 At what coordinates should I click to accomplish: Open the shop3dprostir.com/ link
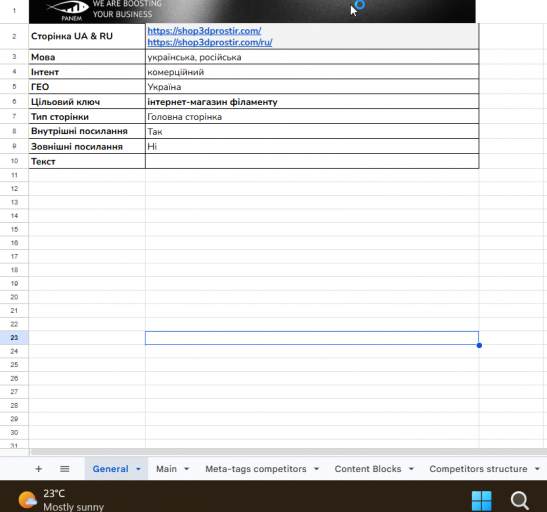click(204, 31)
